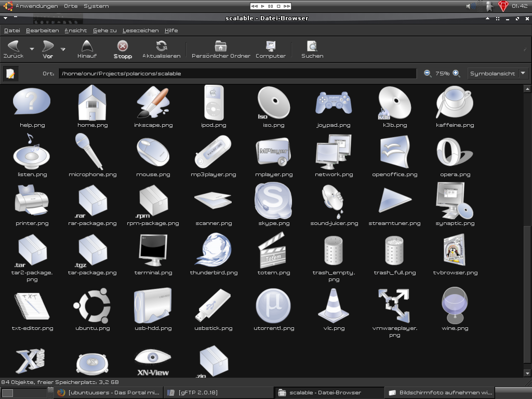Viewport: 532px width, 399px height.
Task: Select the skype.png icon
Action: coord(273,201)
